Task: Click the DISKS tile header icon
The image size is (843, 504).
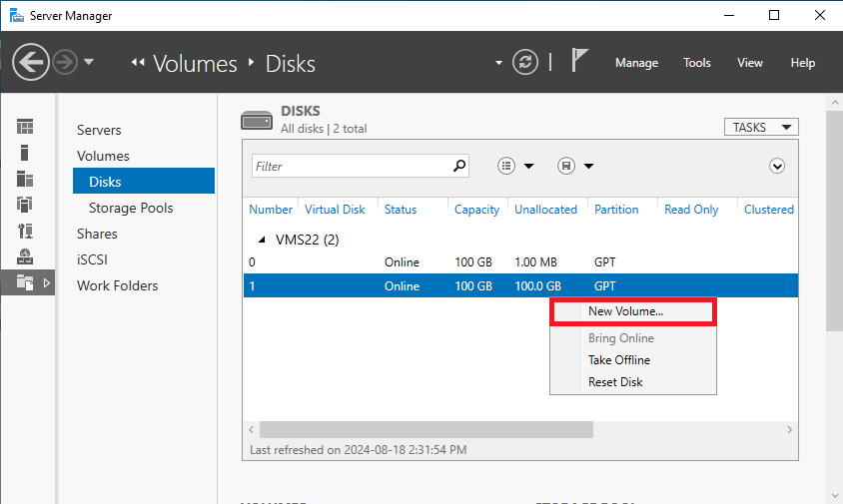Action: point(257,121)
